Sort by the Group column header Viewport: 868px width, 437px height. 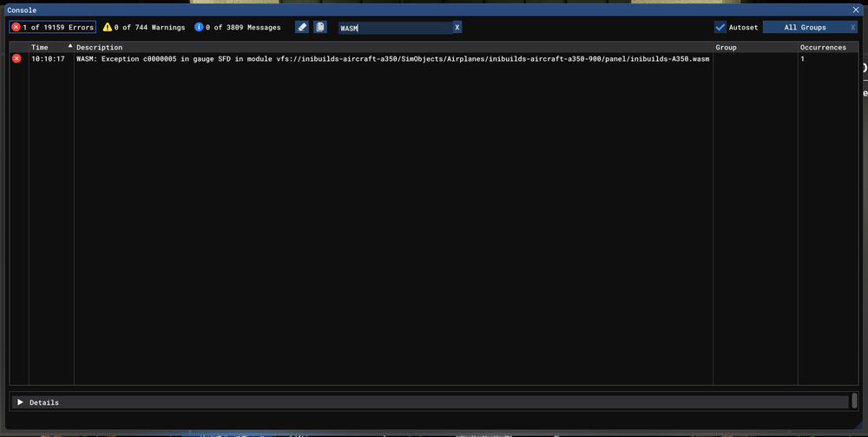tap(727, 47)
